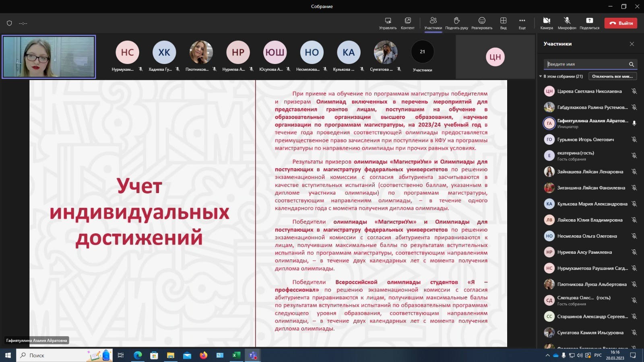Click 'Отключить все мик...' mute-all button
This screenshot has height=362, width=644.
coord(612,76)
